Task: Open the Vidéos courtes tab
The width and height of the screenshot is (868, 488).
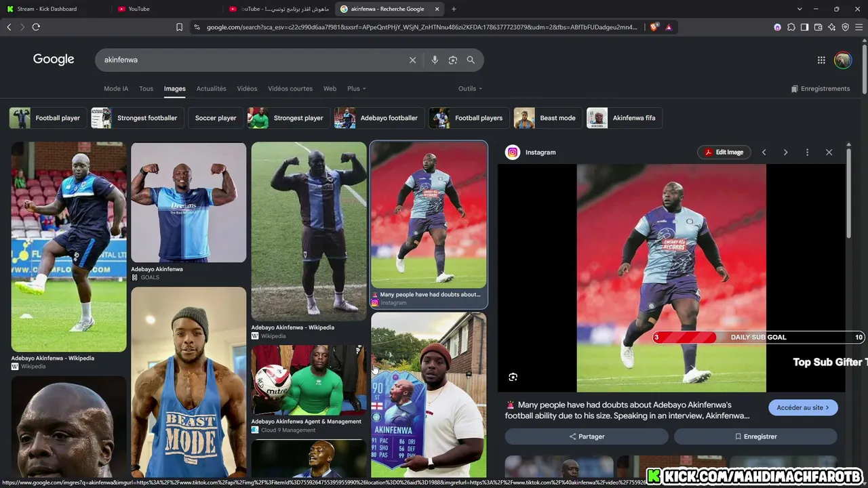Action: 290,89
